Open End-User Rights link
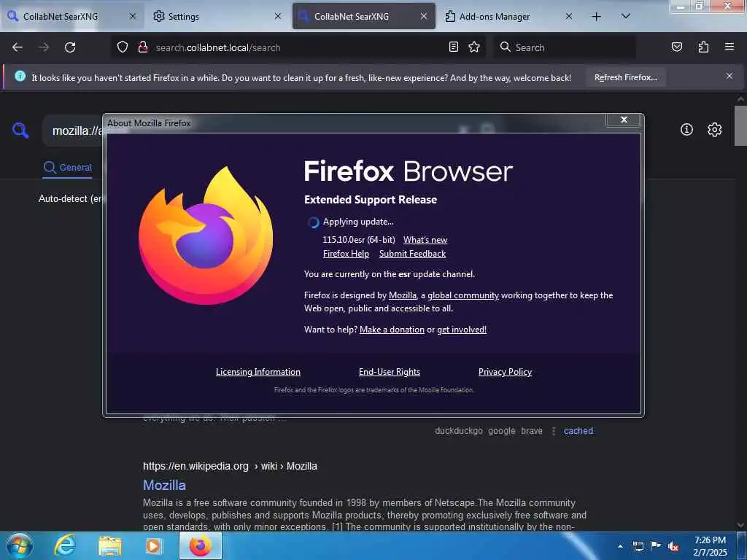 coord(390,372)
